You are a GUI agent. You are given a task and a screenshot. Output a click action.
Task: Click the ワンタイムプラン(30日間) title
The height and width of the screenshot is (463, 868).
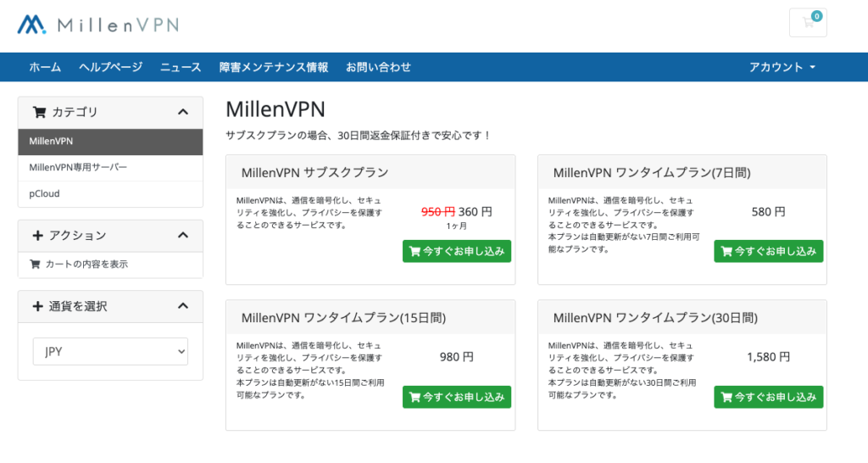click(655, 318)
